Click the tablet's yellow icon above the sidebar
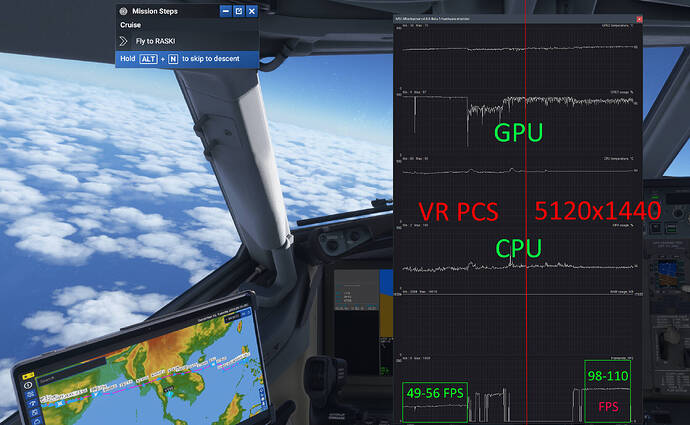Image resolution: width=690 pixels, height=425 pixels. (28, 376)
